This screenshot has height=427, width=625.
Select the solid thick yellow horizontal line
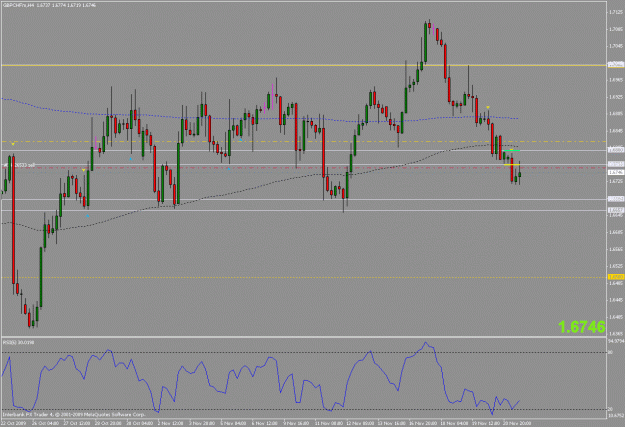tap(303, 65)
